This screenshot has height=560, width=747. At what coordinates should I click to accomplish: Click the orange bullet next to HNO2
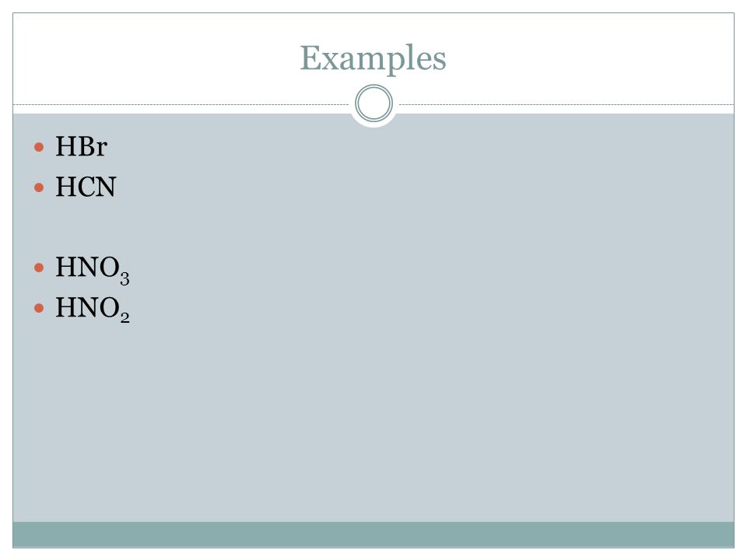click(x=39, y=308)
